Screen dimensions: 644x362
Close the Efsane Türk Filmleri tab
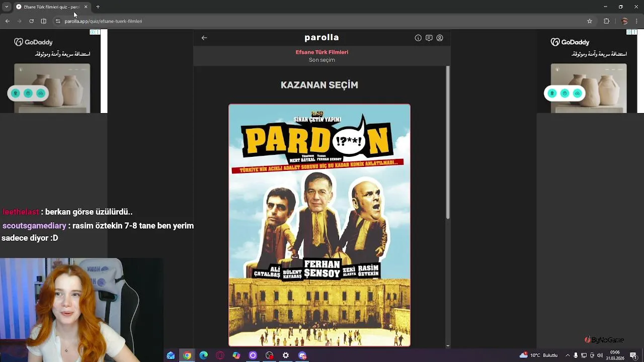(86, 7)
